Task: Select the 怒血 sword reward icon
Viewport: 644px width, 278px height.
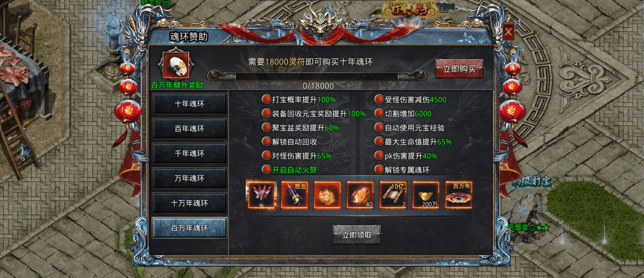Action: [x=295, y=195]
